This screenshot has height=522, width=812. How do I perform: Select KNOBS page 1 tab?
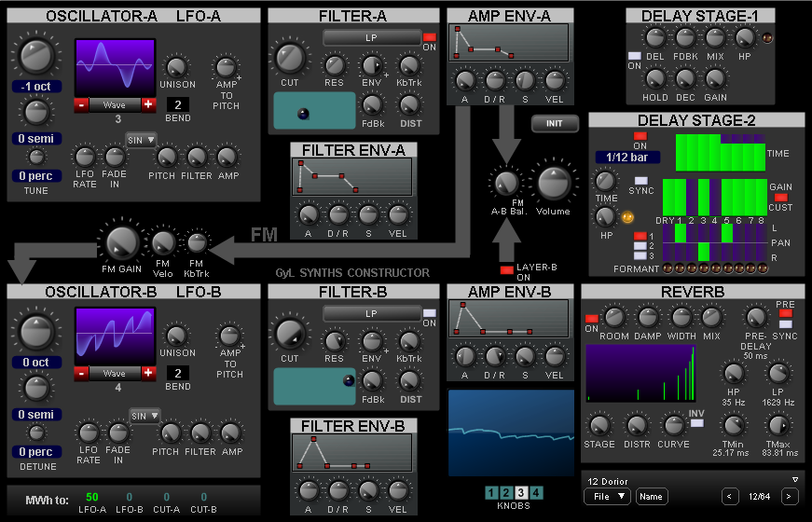click(490, 493)
